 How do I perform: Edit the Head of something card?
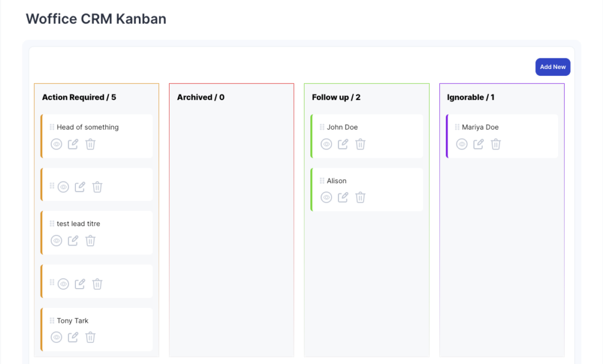coord(73,144)
